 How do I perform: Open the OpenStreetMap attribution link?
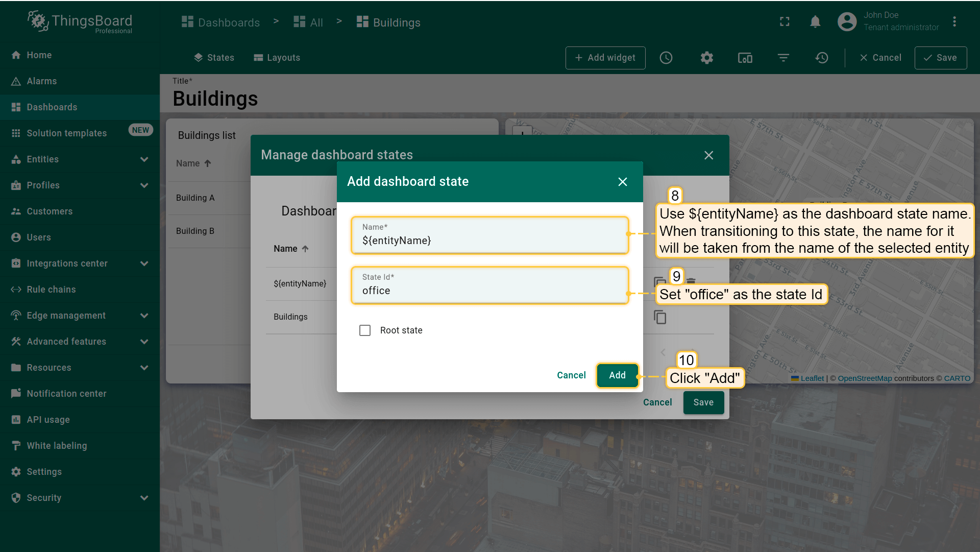click(x=864, y=378)
